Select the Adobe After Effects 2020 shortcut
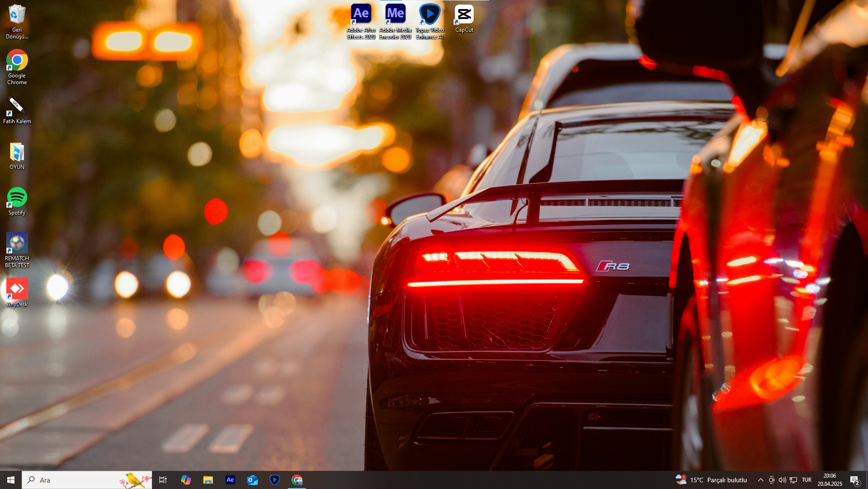This screenshot has width=868, height=489. point(361,21)
